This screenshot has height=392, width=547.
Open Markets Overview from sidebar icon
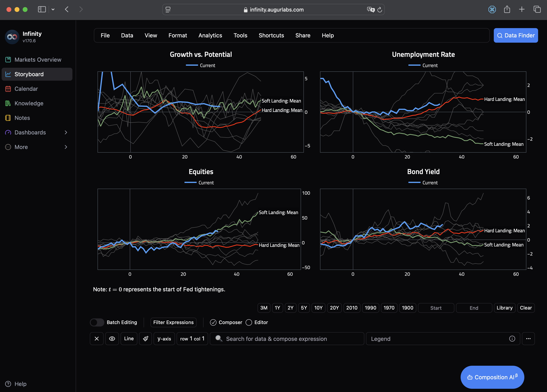[x=8, y=60]
